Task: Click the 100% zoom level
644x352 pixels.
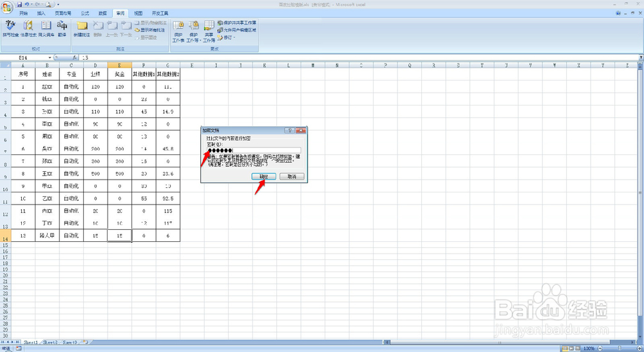Action: (x=589, y=348)
